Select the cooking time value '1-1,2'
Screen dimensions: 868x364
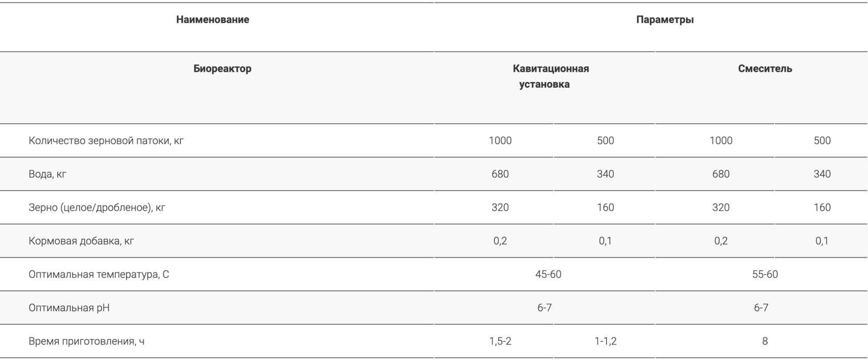pyautogui.click(x=605, y=341)
